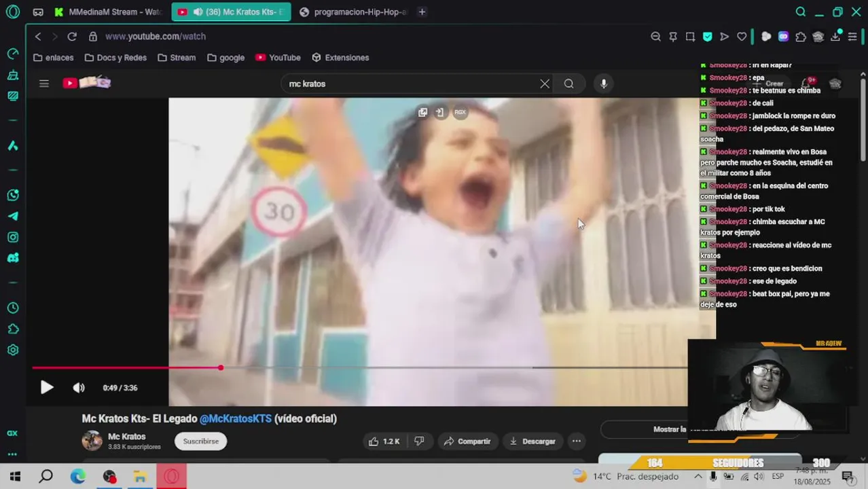
Task: Open the @McKratosKTS channel link
Action: point(236,419)
